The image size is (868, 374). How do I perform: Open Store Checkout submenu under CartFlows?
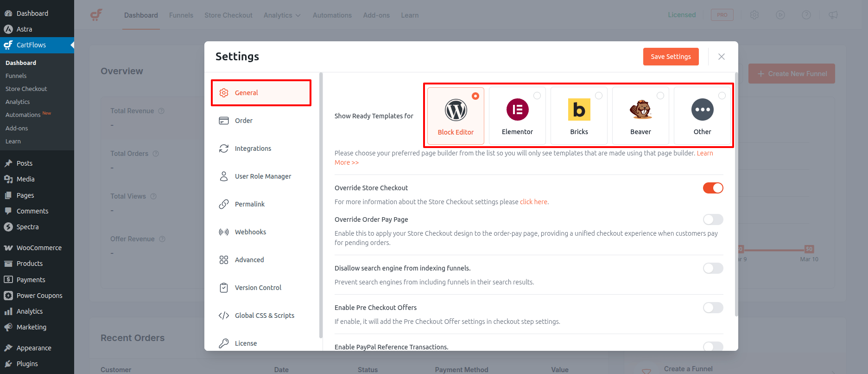pos(26,89)
